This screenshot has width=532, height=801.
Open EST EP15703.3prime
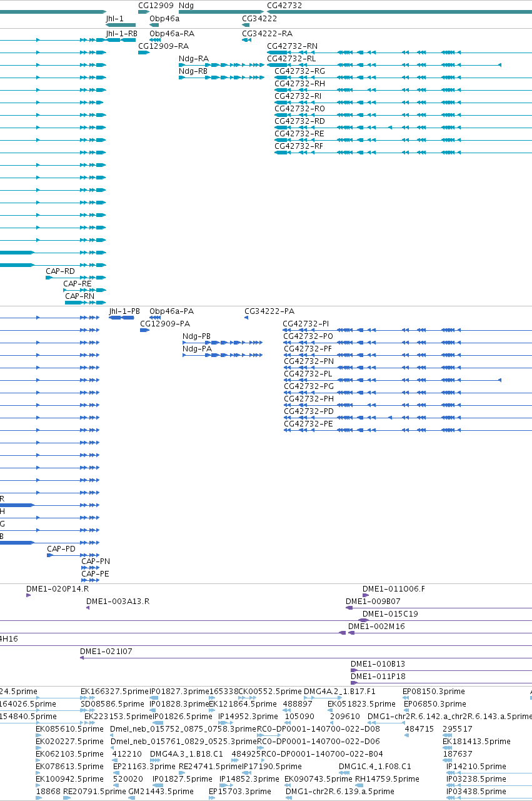(x=240, y=792)
